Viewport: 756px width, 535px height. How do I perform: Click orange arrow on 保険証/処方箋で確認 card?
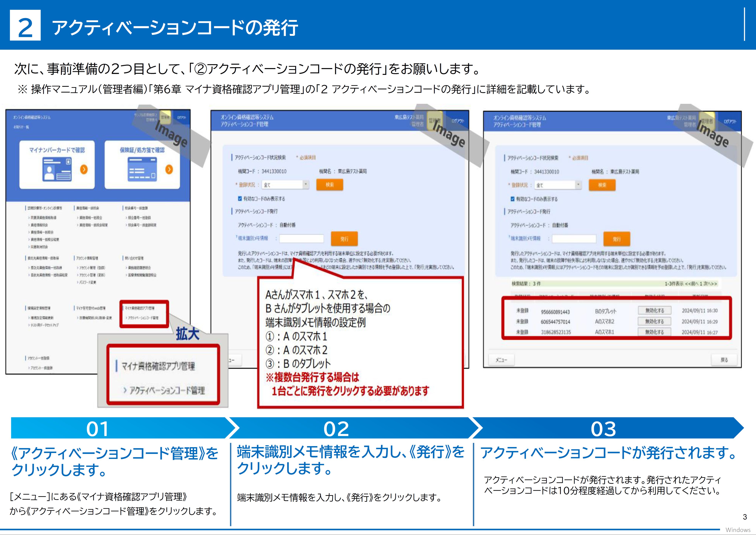(169, 169)
